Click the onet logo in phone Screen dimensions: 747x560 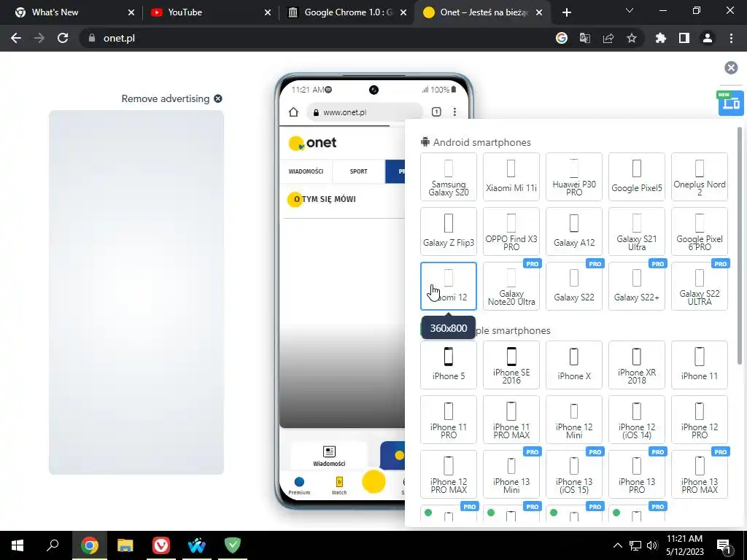pyautogui.click(x=312, y=142)
